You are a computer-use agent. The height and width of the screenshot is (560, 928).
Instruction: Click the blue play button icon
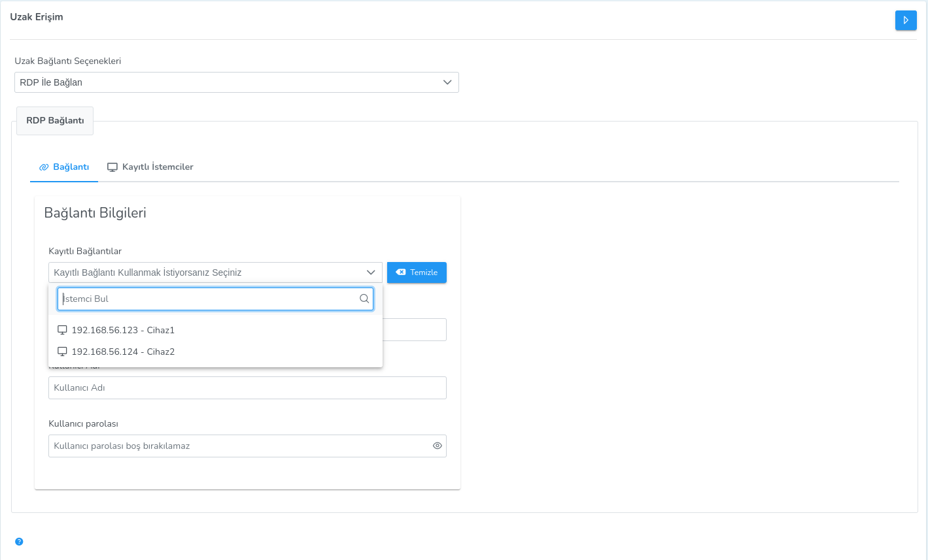point(906,20)
